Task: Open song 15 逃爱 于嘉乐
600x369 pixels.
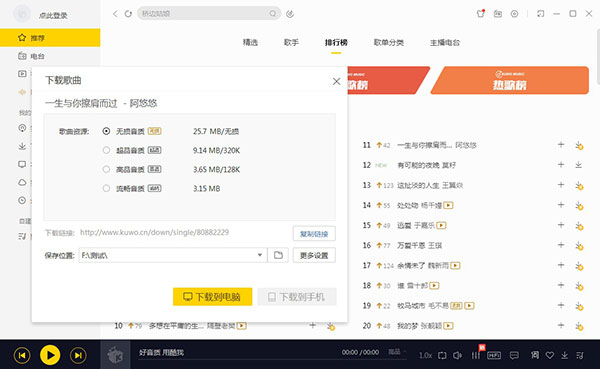Action: [416, 225]
